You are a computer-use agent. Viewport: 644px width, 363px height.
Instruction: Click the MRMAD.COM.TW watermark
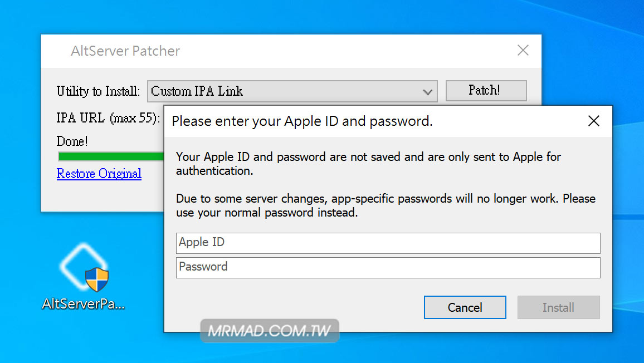(270, 331)
